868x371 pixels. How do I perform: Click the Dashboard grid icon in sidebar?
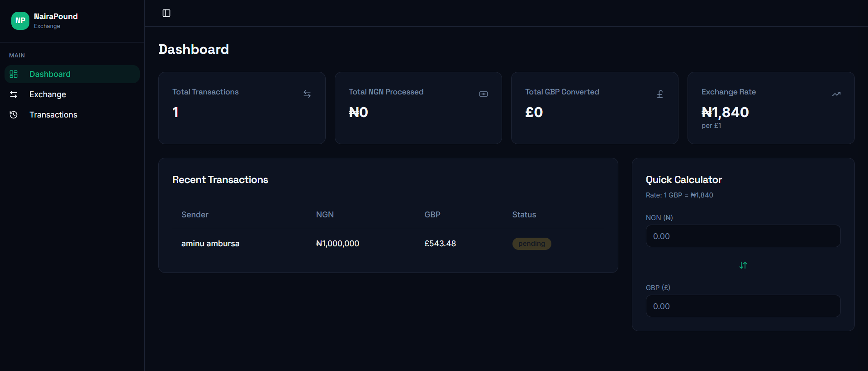14,74
